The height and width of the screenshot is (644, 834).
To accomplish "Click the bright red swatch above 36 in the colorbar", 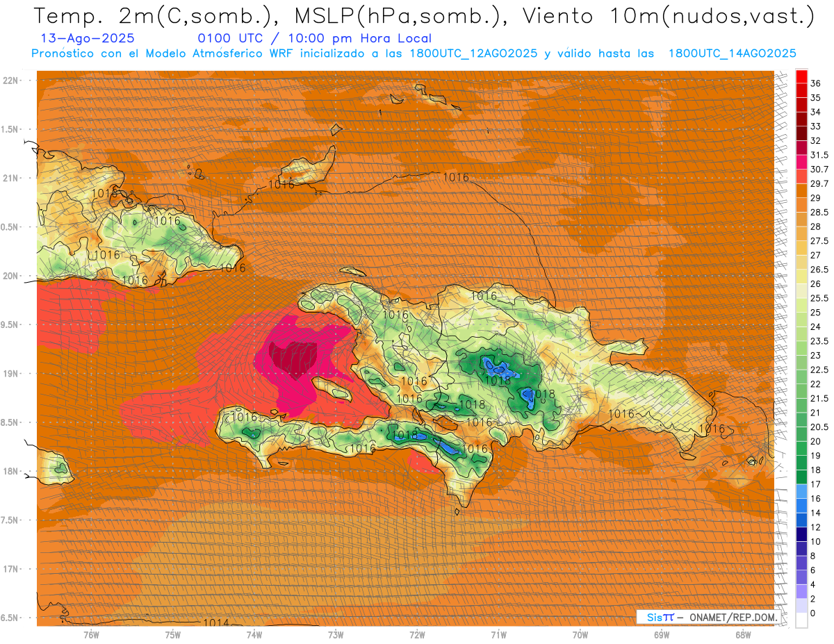I will [x=801, y=76].
